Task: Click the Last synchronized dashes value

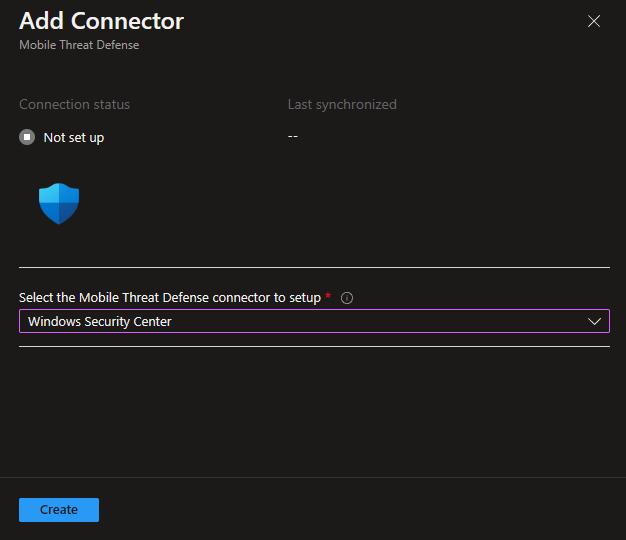Action: pyautogui.click(x=293, y=136)
